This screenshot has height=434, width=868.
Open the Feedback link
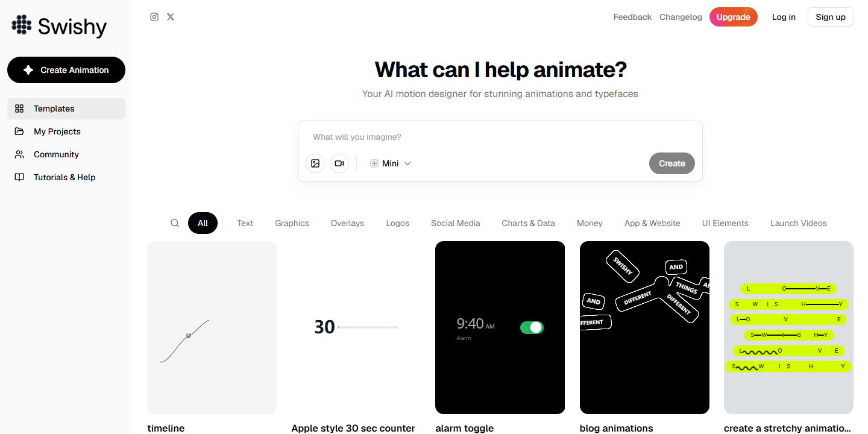click(x=632, y=17)
